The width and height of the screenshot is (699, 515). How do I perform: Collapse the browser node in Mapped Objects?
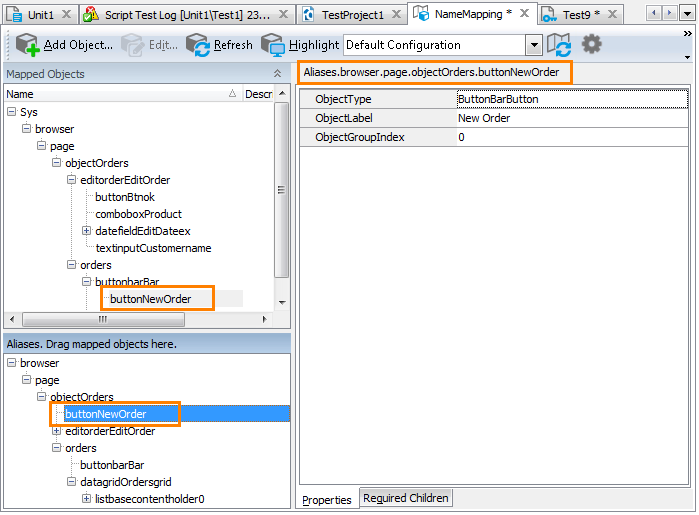coord(27,128)
